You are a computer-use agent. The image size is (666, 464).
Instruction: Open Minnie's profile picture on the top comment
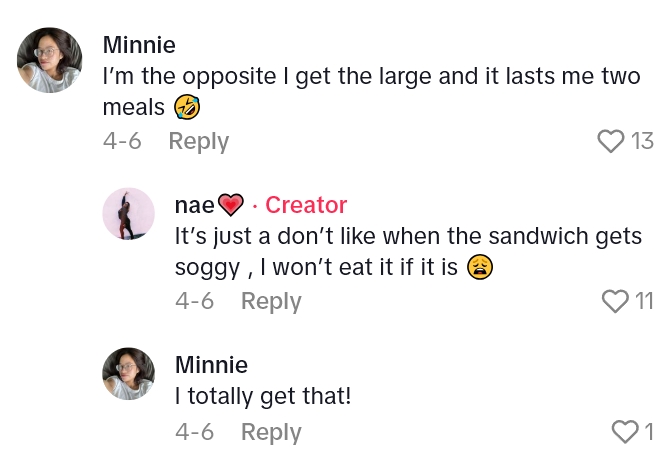click(49, 60)
